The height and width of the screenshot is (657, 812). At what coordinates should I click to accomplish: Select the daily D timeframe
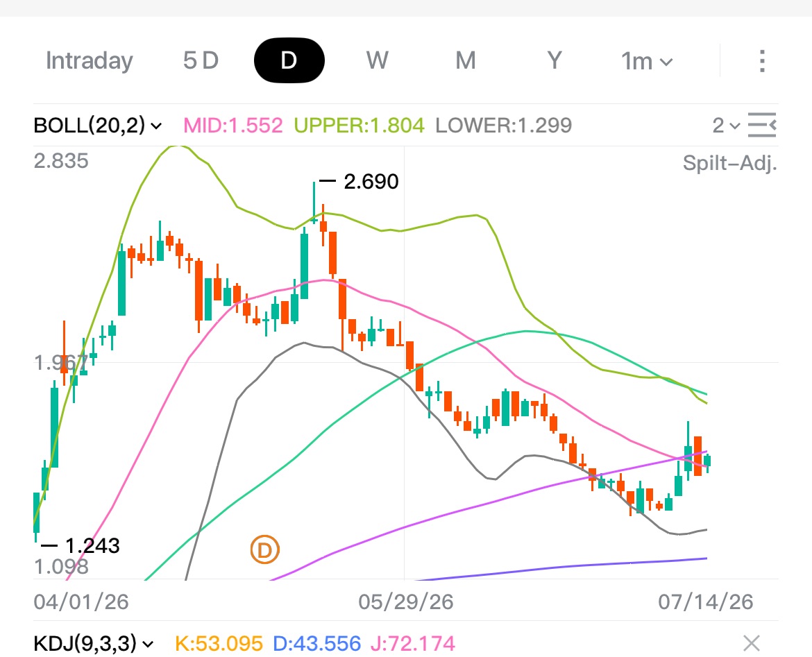tap(289, 60)
